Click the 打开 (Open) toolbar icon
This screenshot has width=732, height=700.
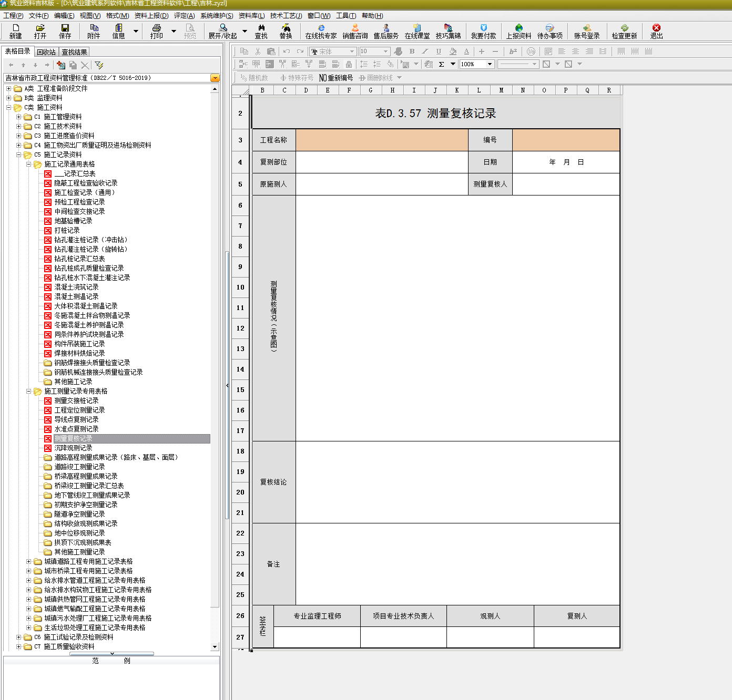click(40, 31)
